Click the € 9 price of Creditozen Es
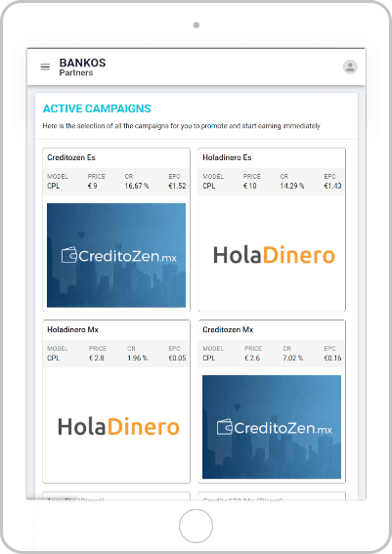This screenshot has height=554, width=392. tap(92, 186)
